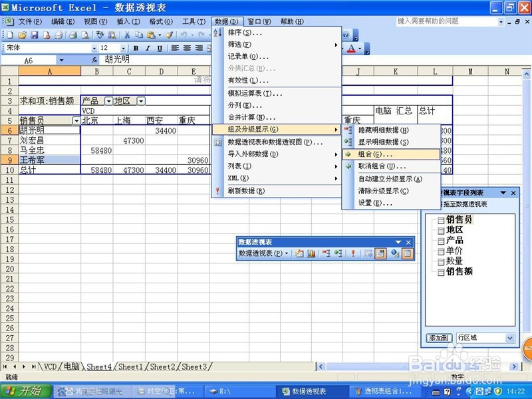Image resolution: width=532 pixels, height=399 pixels.
Task: Open the 文件(F) menu
Action: [x=30, y=22]
